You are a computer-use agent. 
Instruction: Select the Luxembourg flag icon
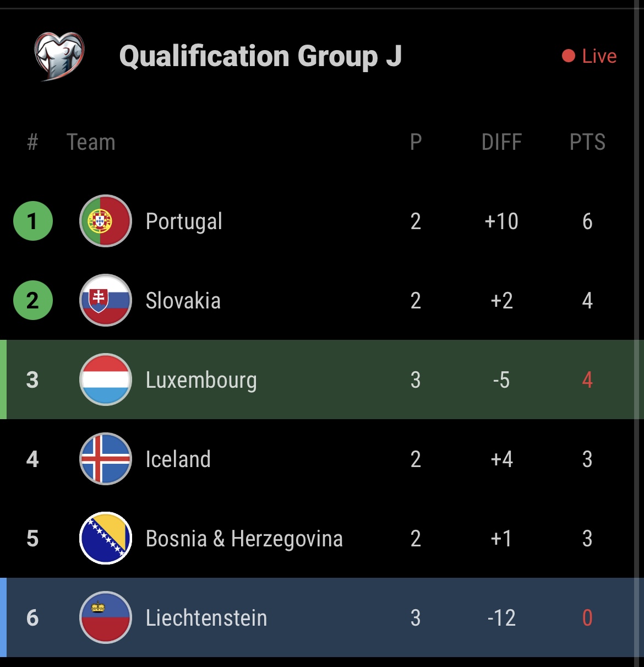click(x=106, y=379)
